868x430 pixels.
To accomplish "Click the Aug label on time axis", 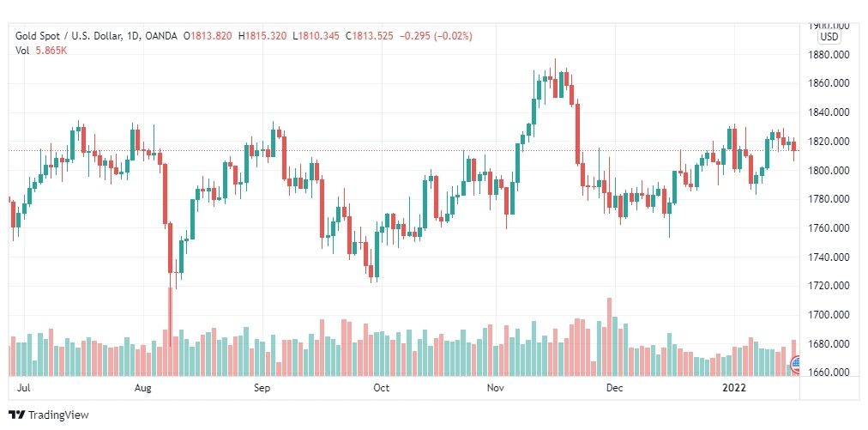I will (x=143, y=388).
